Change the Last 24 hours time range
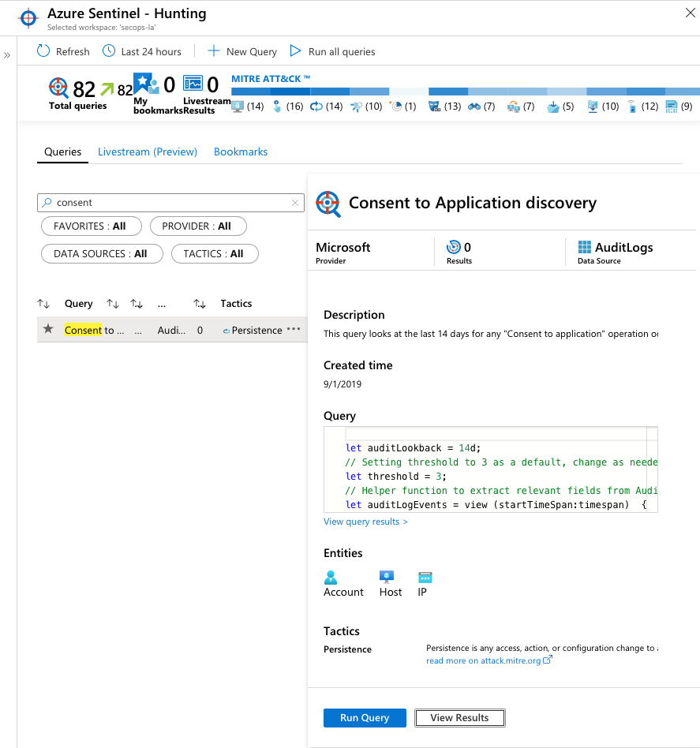 pos(142,51)
